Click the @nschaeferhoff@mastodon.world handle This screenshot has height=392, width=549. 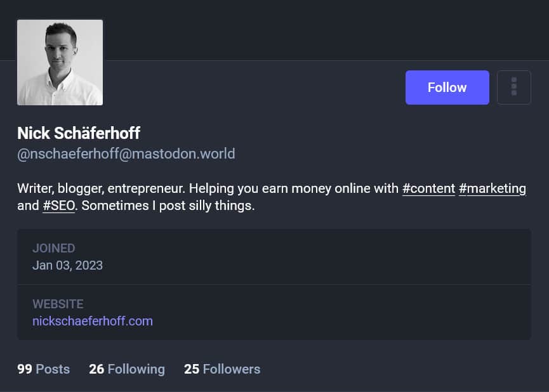[x=126, y=154]
